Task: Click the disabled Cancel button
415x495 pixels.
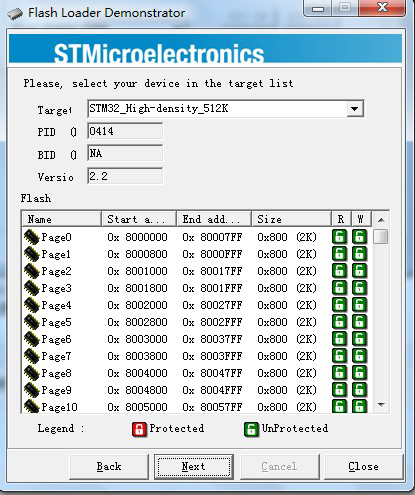Action: [x=279, y=467]
